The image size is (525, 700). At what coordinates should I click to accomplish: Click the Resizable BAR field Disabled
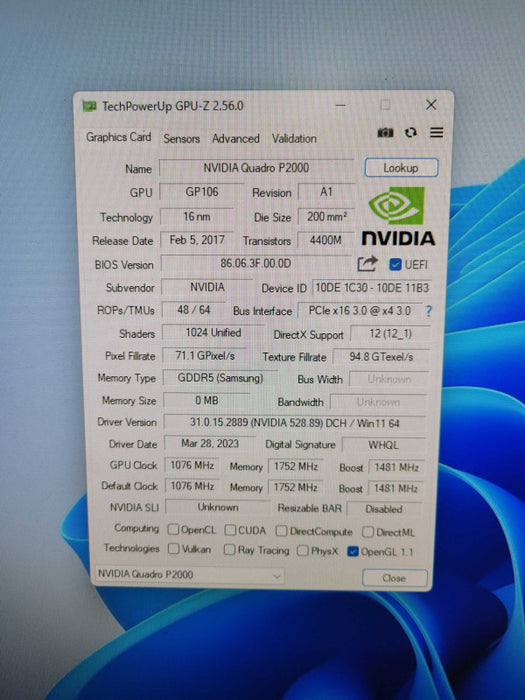[x=384, y=509]
